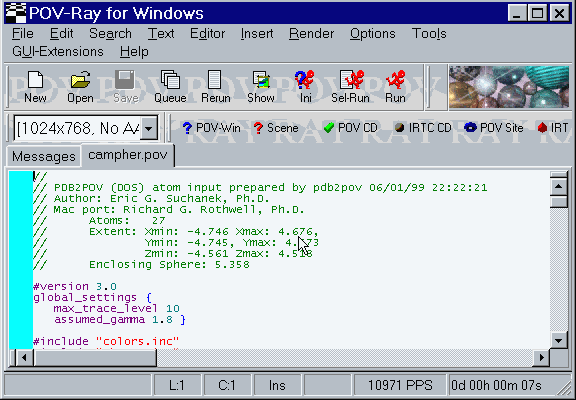Open the resolution preset dropdown arrow
This screenshot has width=576, height=400.
[149, 128]
